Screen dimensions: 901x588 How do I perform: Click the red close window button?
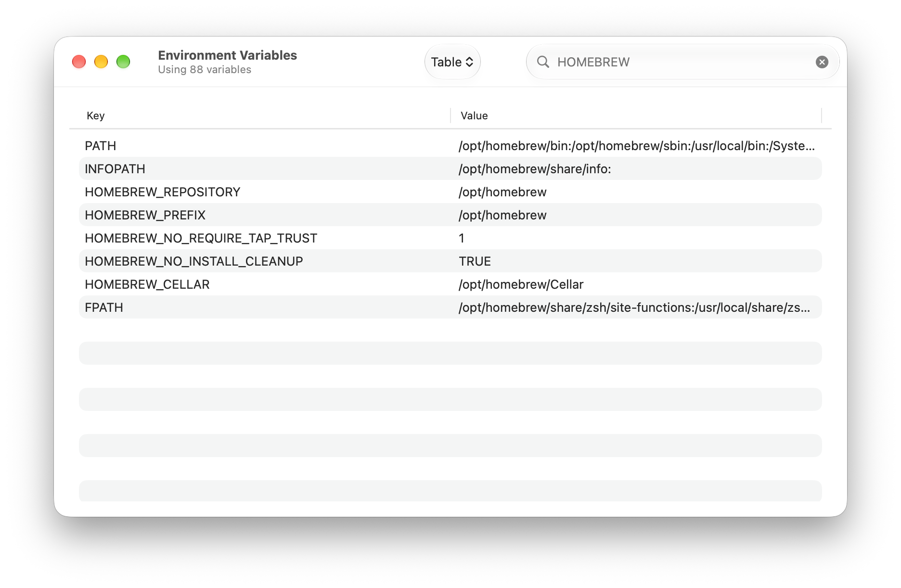(79, 62)
